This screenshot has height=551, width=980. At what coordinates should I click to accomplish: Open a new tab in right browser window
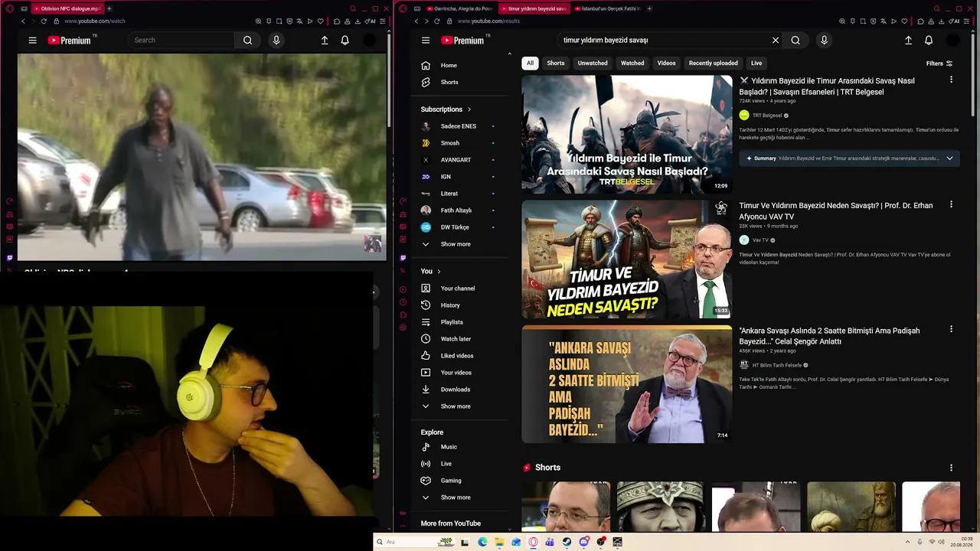(649, 8)
